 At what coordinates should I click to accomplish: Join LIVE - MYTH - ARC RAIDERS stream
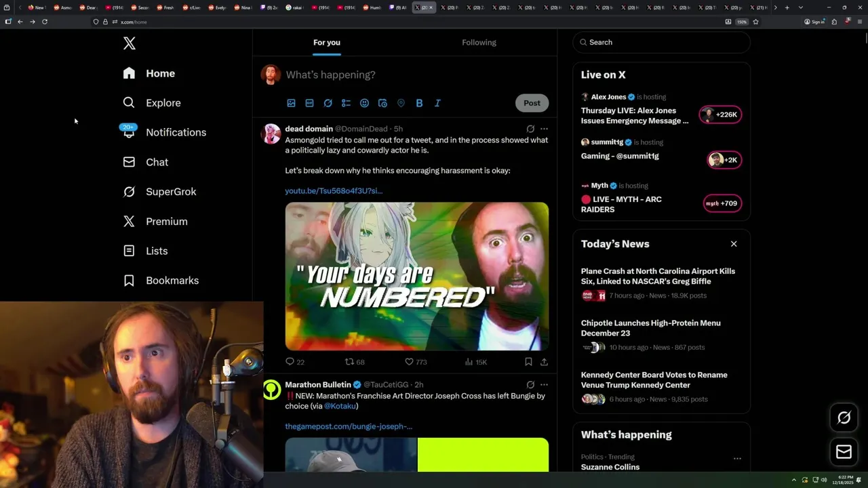(621, 204)
